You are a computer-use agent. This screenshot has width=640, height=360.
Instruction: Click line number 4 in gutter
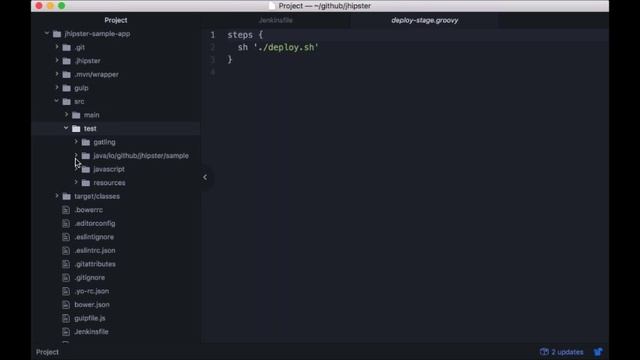click(212, 72)
